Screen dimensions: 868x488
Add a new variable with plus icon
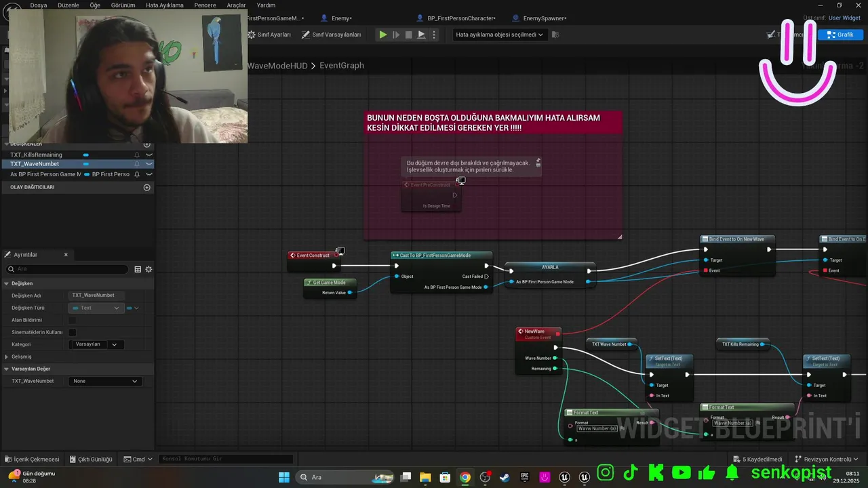(x=147, y=144)
